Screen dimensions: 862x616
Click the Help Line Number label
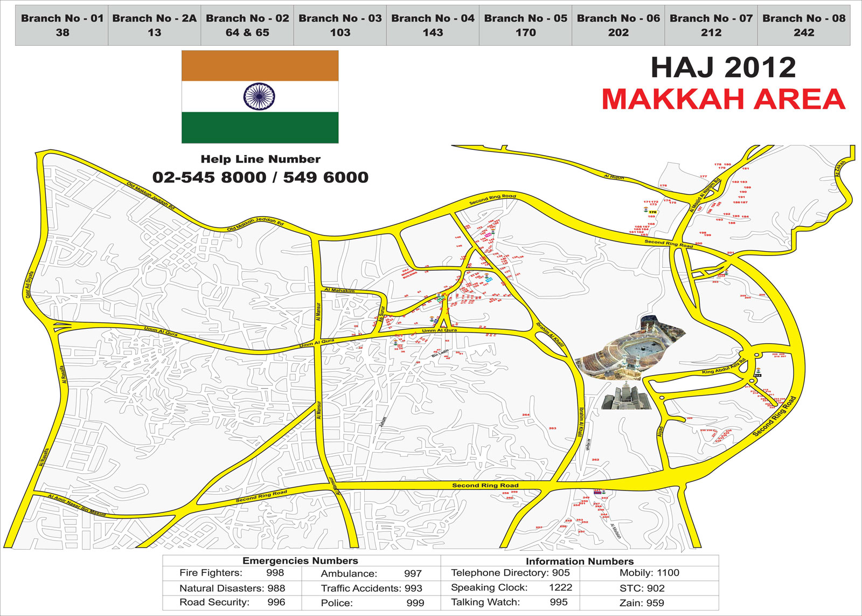260,159
